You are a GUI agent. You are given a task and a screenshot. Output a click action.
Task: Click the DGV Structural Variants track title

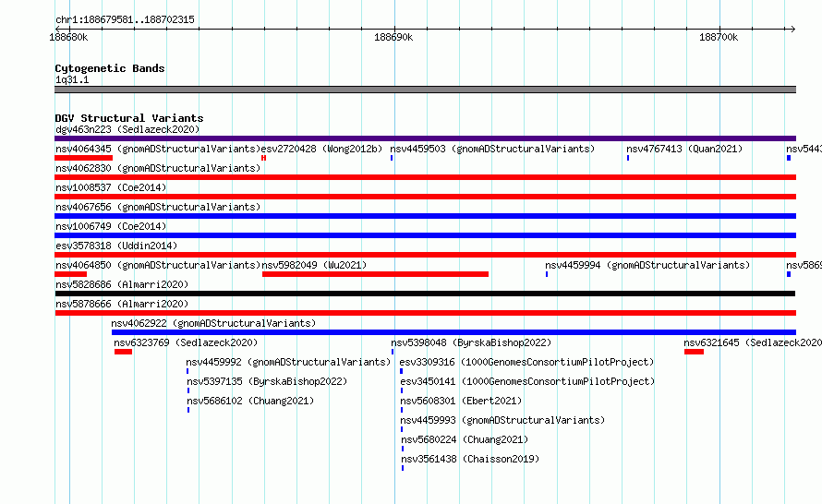[129, 118]
